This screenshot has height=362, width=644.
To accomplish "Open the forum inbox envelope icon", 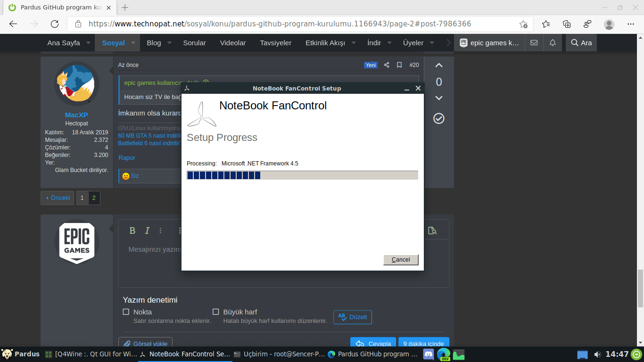I will point(534,43).
